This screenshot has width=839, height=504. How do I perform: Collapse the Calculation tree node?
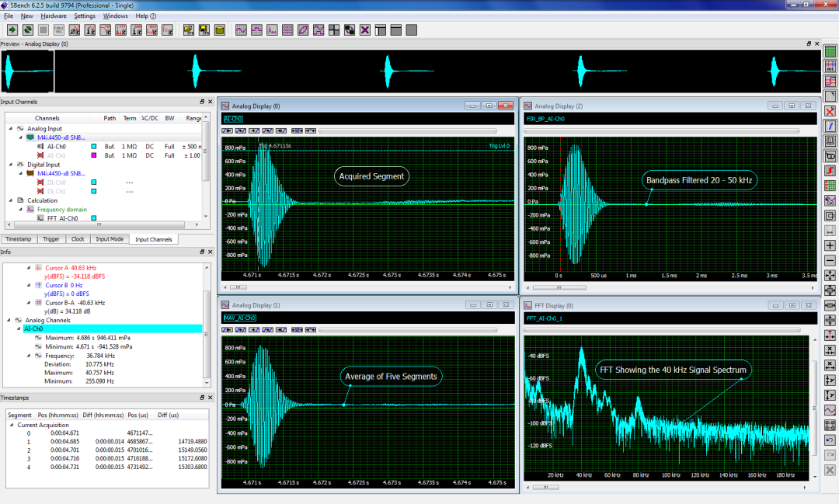[10, 200]
